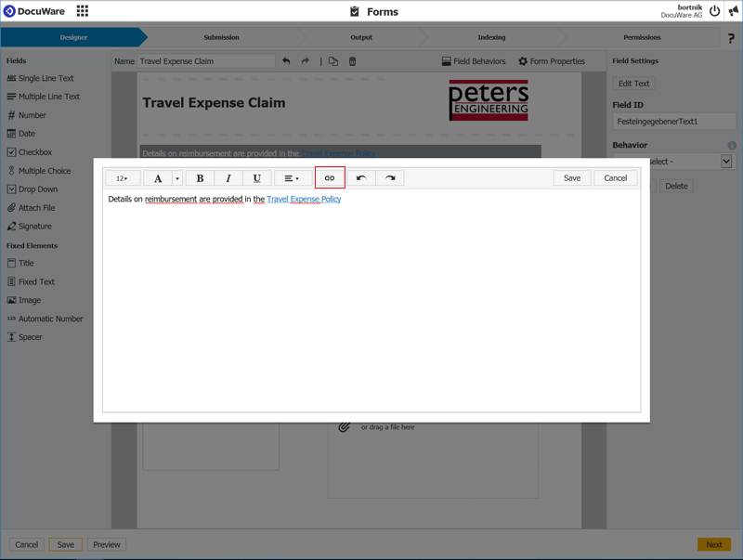This screenshot has width=743, height=560.
Task: Open the announcements megaphone icon
Action: click(733, 11)
